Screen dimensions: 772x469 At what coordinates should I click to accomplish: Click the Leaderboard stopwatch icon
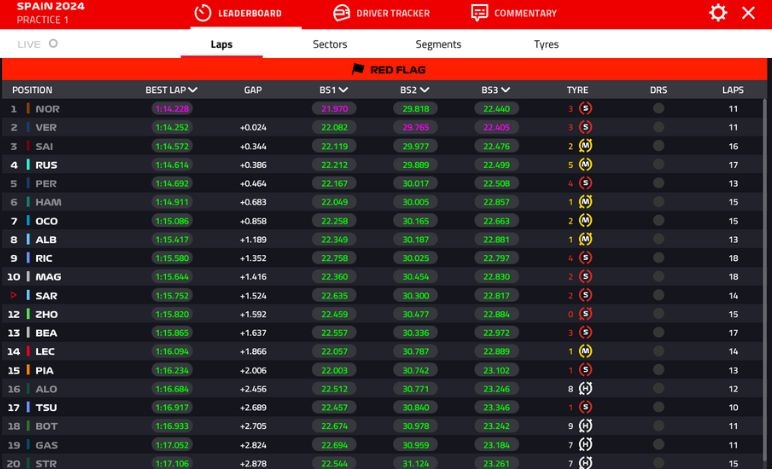[203, 13]
